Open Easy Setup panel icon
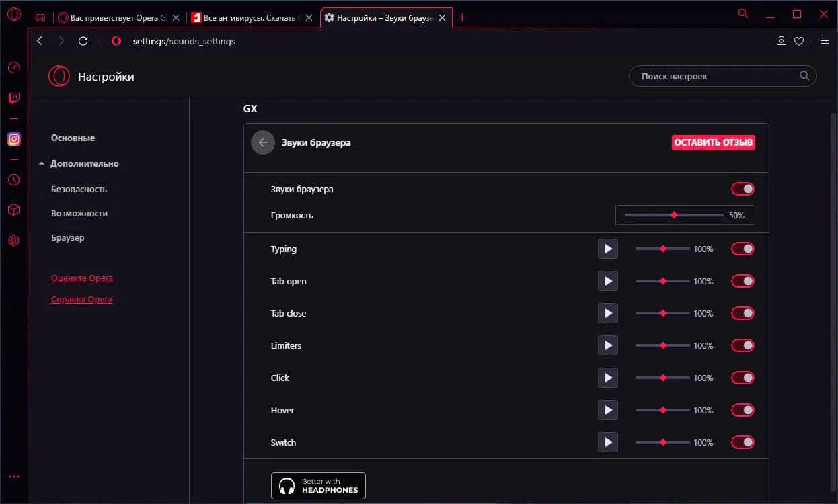The height and width of the screenshot is (504, 838). click(824, 41)
